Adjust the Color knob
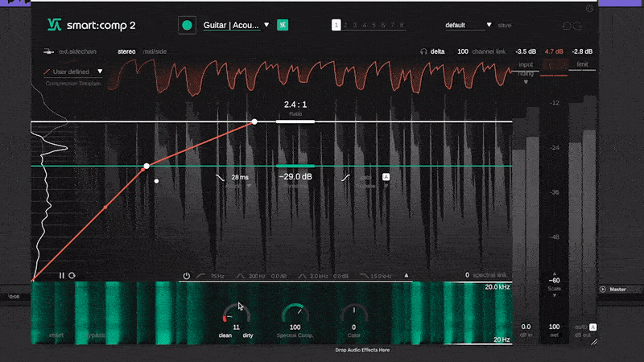This screenshot has height=362, width=644. click(x=353, y=314)
